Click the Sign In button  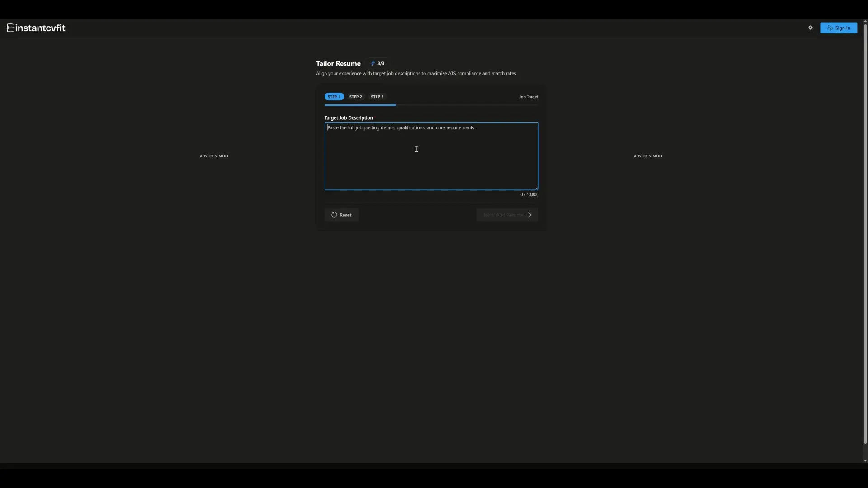click(x=839, y=28)
